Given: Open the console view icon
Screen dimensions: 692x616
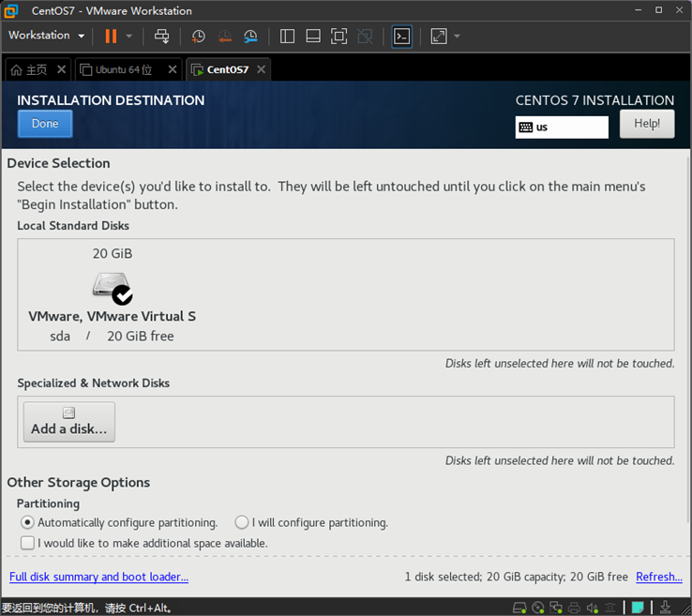Looking at the screenshot, I should pos(402,37).
